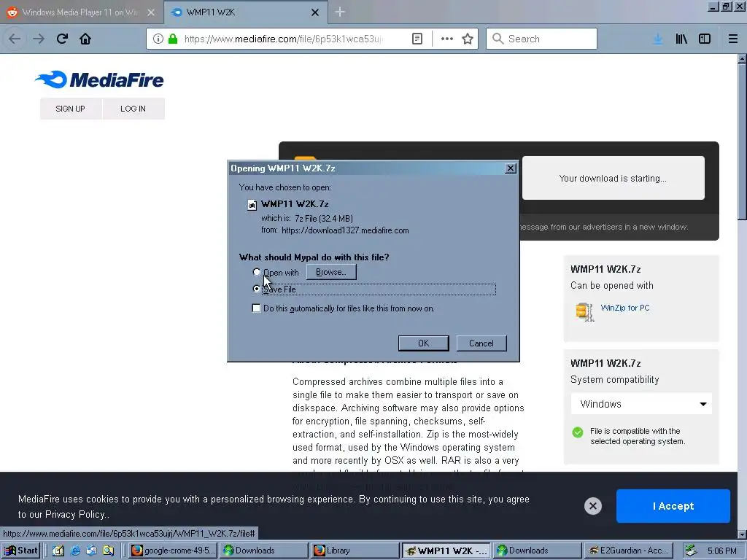Open the page actions three-dot menu
The image size is (747, 560).
point(447,39)
